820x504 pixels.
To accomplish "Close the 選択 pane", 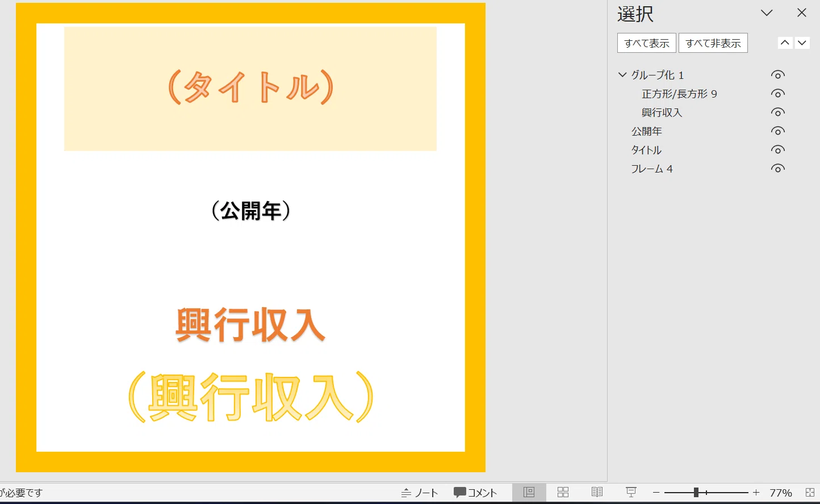I will pyautogui.click(x=802, y=12).
